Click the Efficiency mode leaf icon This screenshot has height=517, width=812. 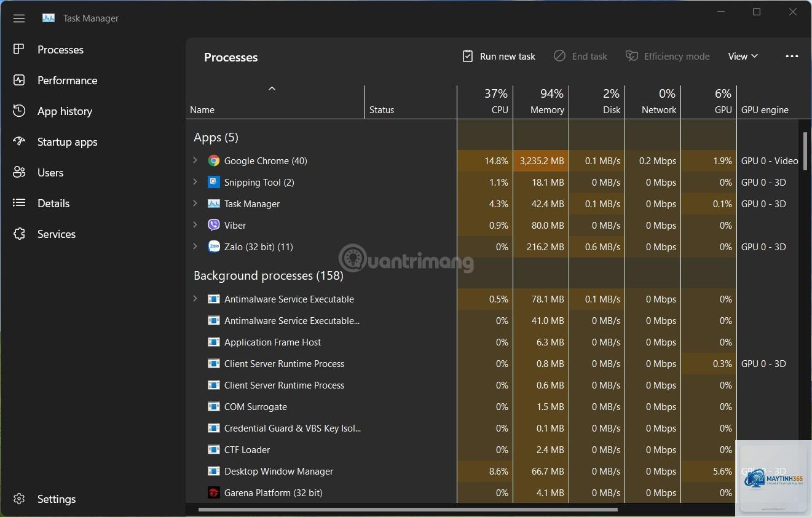click(632, 56)
